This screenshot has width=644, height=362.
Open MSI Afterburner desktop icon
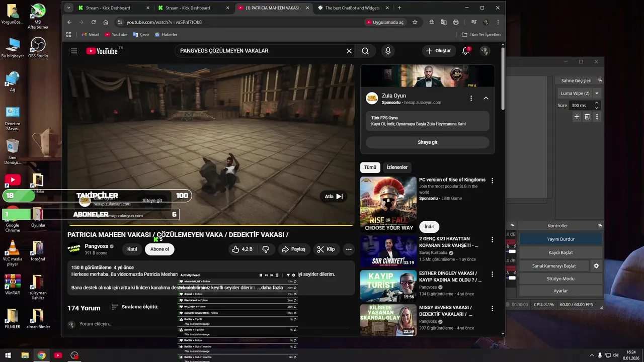(38, 17)
